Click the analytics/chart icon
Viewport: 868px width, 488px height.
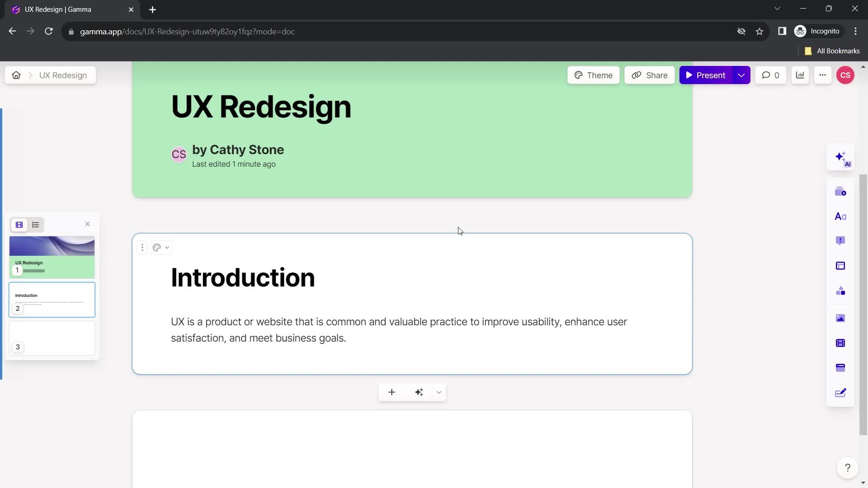(801, 75)
